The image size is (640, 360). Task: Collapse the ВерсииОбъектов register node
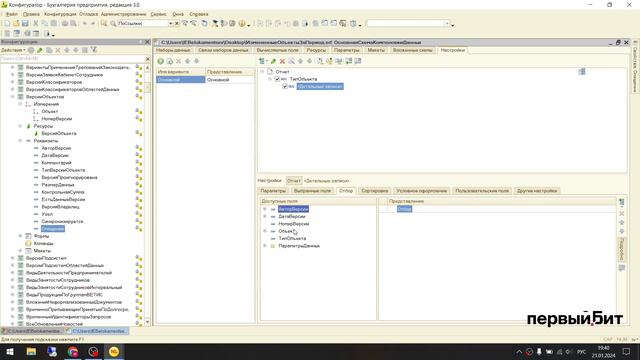(x=13, y=97)
